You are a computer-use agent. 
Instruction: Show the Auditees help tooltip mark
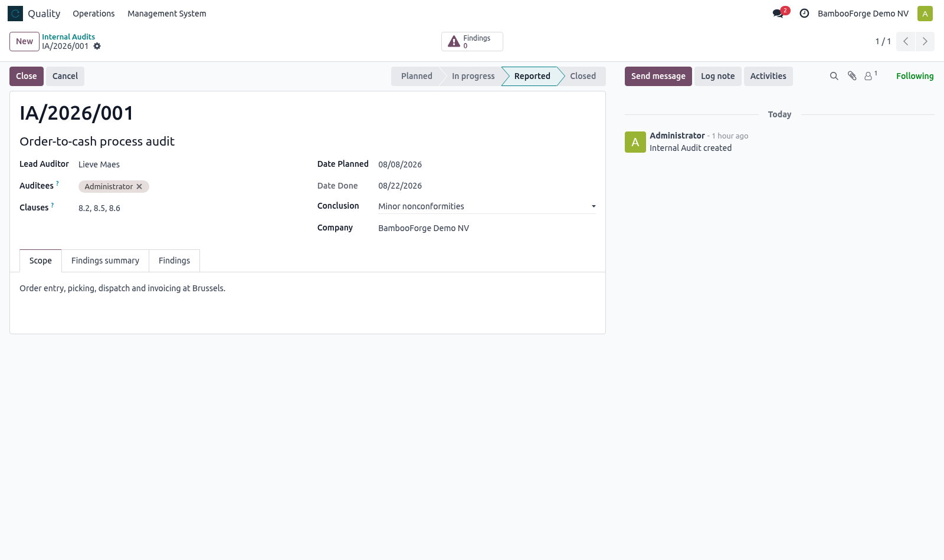tap(57, 184)
